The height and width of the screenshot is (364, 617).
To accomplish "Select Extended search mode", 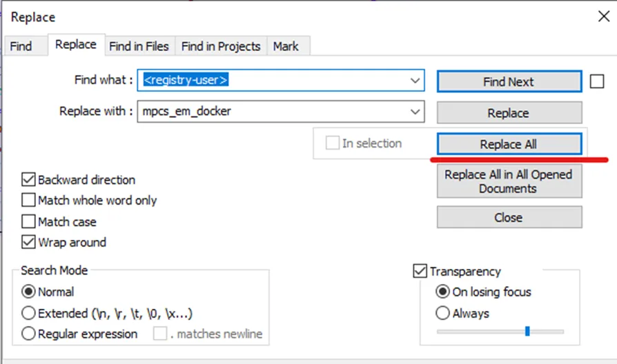I will click(28, 313).
